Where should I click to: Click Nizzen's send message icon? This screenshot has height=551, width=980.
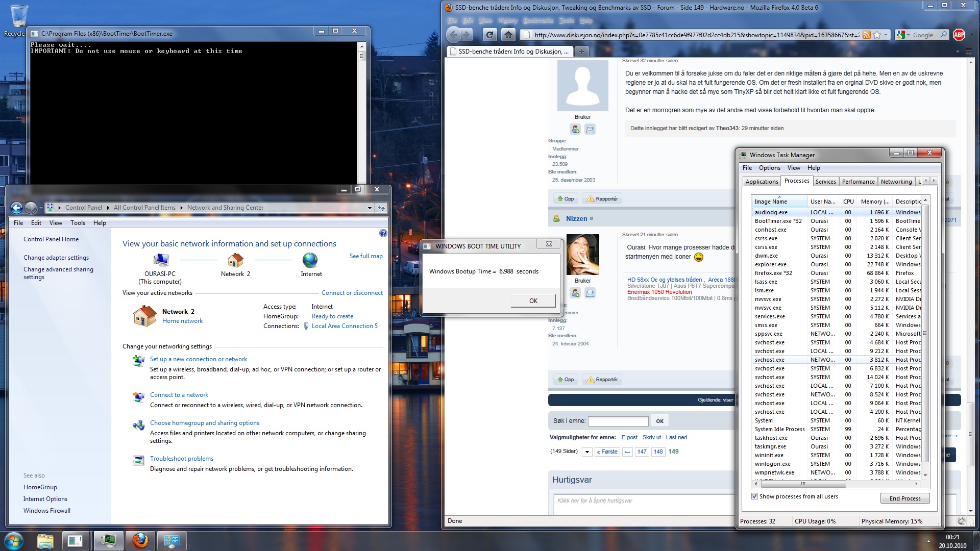pyautogui.click(x=590, y=293)
